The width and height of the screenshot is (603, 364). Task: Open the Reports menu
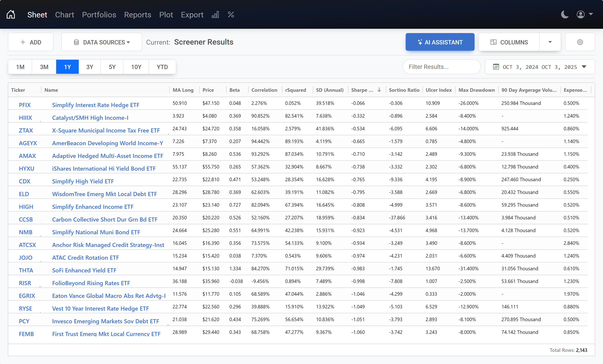(137, 14)
